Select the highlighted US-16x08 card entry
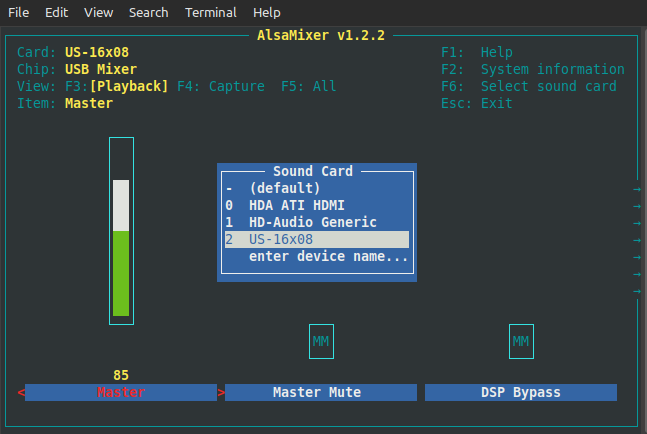 [317, 239]
